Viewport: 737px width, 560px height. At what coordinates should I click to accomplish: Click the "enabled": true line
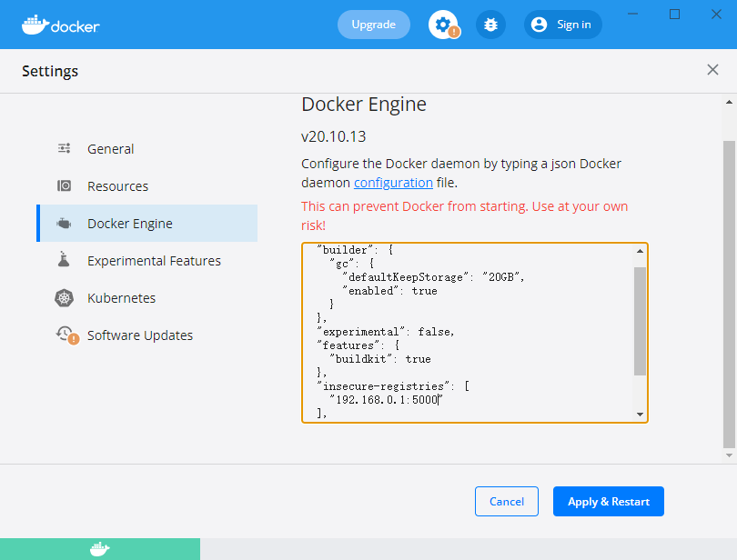[389, 291]
